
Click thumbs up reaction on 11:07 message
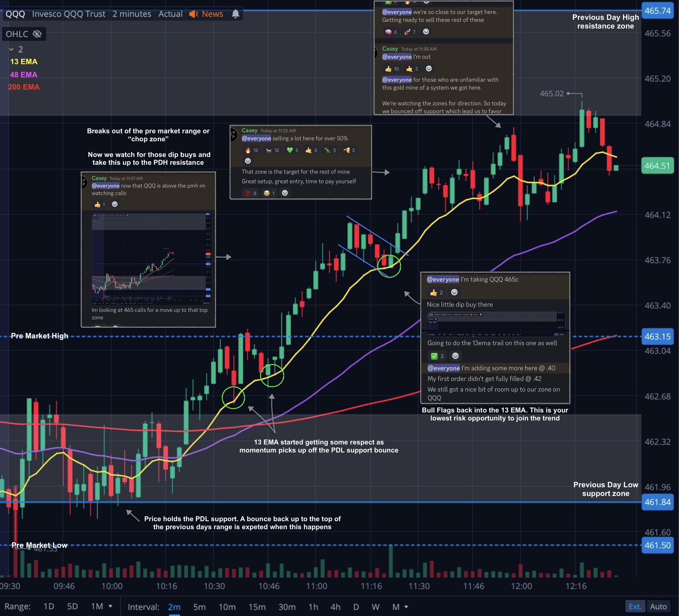(x=100, y=205)
